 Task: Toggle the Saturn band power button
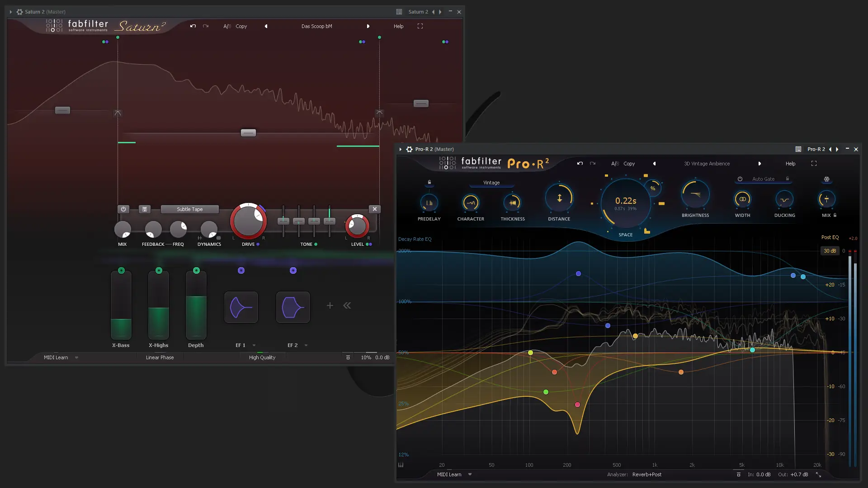coord(123,209)
